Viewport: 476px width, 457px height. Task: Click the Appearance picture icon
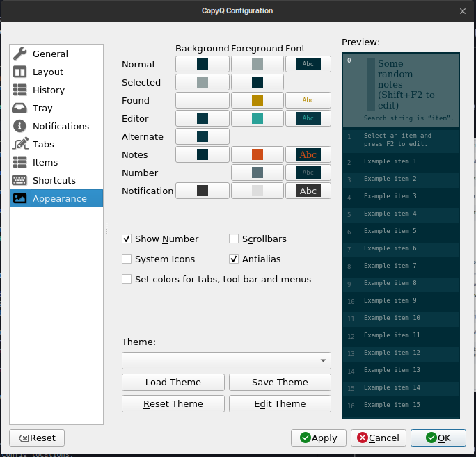click(x=19, y=198)
